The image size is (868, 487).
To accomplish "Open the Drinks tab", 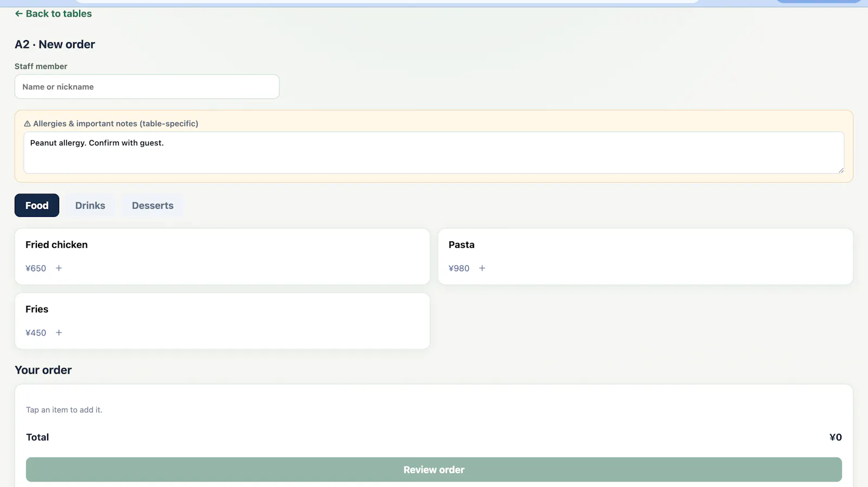I will pos(90,206).
